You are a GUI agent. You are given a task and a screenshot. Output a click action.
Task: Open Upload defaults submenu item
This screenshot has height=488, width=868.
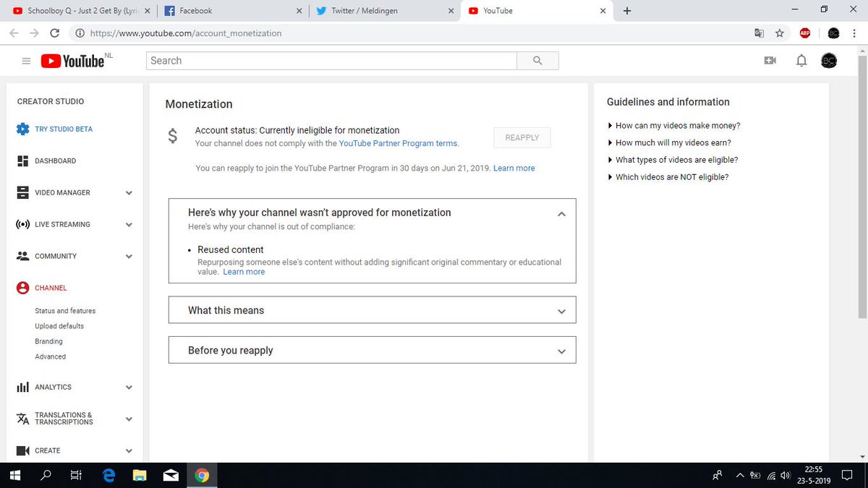[59, 326]
